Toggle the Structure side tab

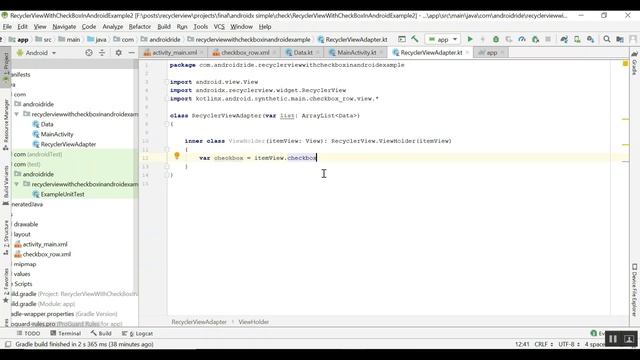click(x=6, y=238)
